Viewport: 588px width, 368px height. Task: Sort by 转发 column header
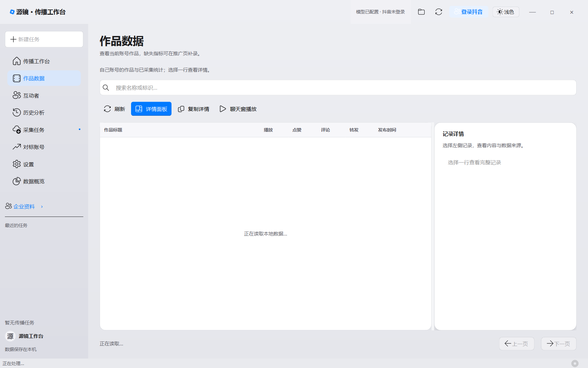point(354,130)
